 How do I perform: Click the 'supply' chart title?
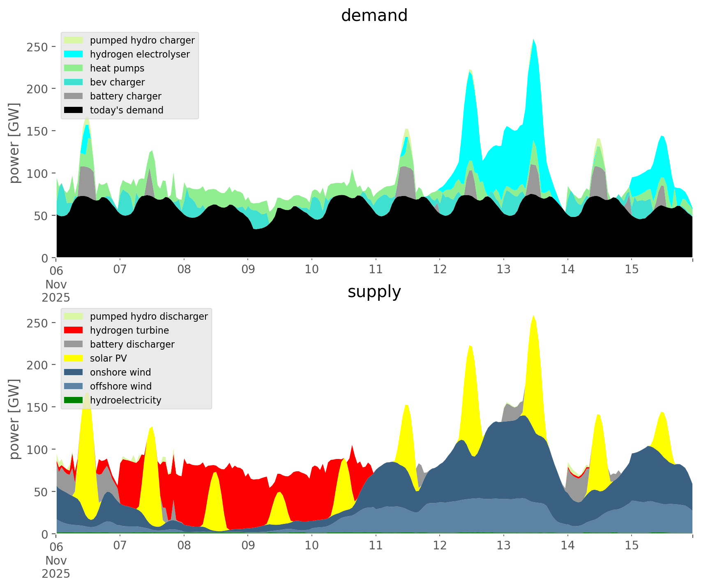[374, 292]
